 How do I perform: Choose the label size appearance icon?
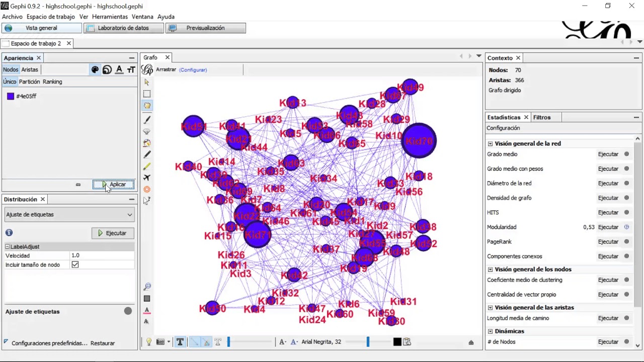pos(131,70)
